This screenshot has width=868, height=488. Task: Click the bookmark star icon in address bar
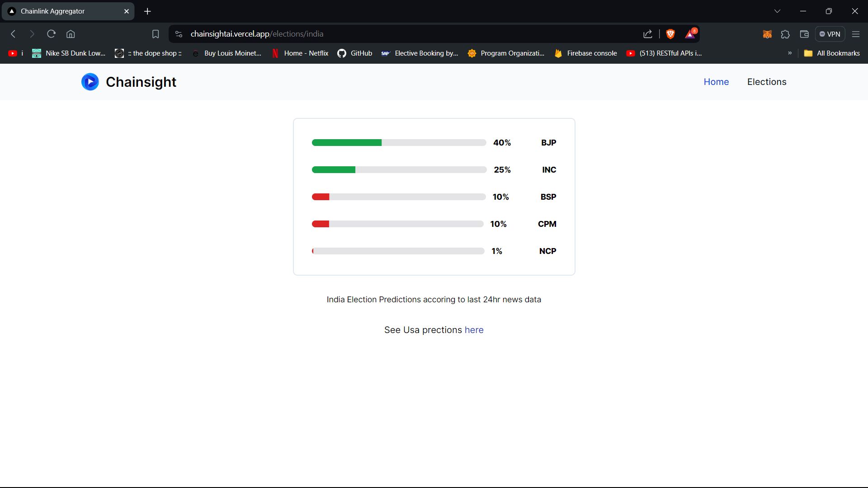[156, 34]
